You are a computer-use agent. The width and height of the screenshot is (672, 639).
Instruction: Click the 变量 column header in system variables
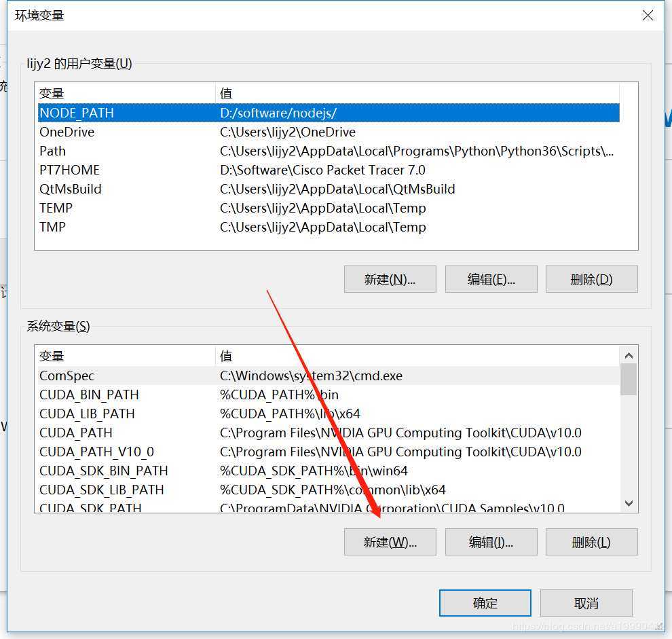click(125, 356)
